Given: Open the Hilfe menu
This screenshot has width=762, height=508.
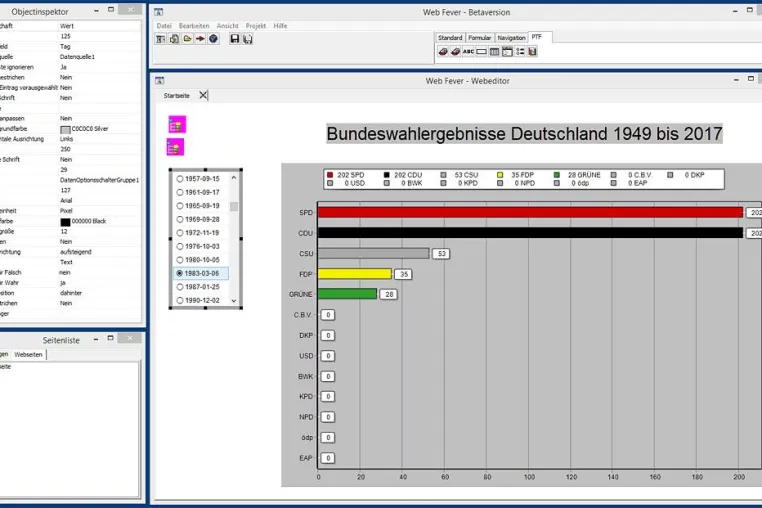Looking at the screenshot, I should pos(280,26).
